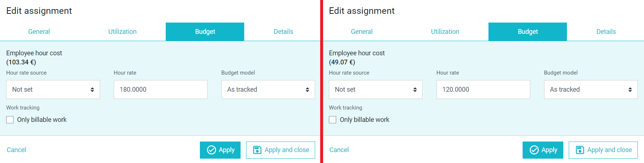This screenshot has height=163, width=644.
Task: Tick Only billable work in right dialog
Action: click(333, 120)
